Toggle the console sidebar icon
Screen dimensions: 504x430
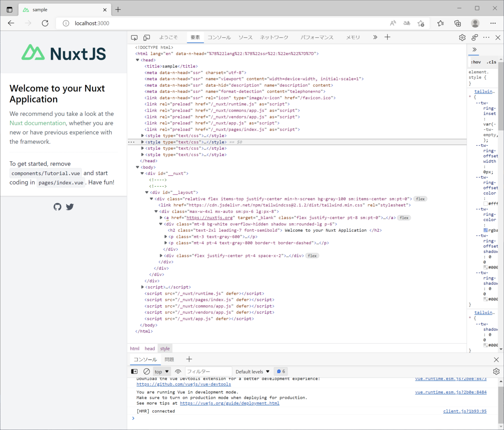click(134, 371)
